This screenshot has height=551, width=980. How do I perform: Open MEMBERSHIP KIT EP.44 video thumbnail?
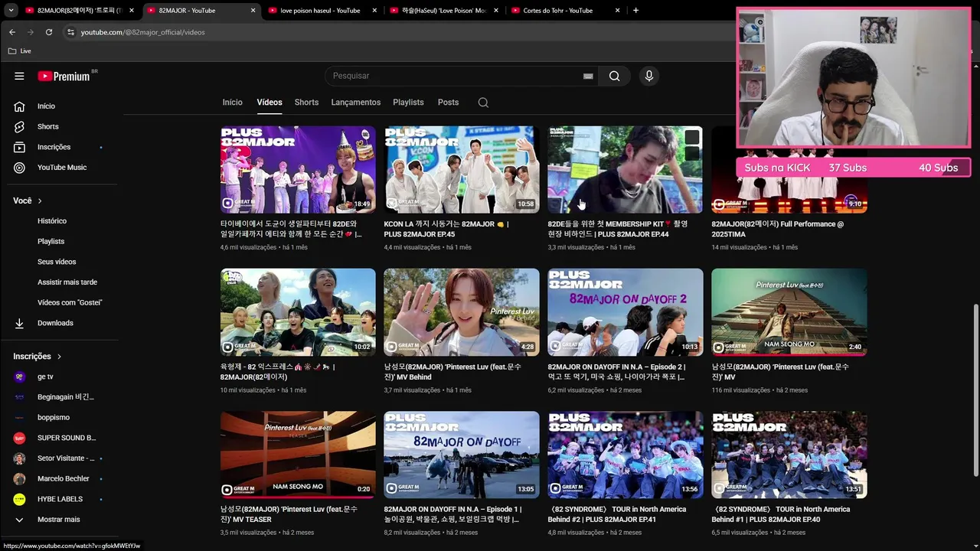click(x=626, y=170)
